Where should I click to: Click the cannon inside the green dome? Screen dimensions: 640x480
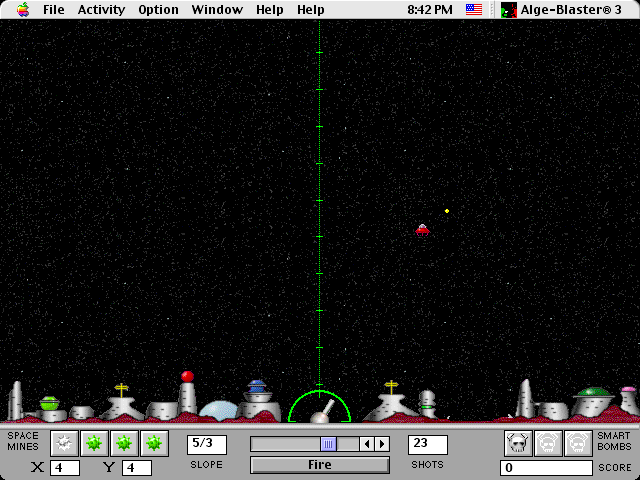click(x=321, y=412)
